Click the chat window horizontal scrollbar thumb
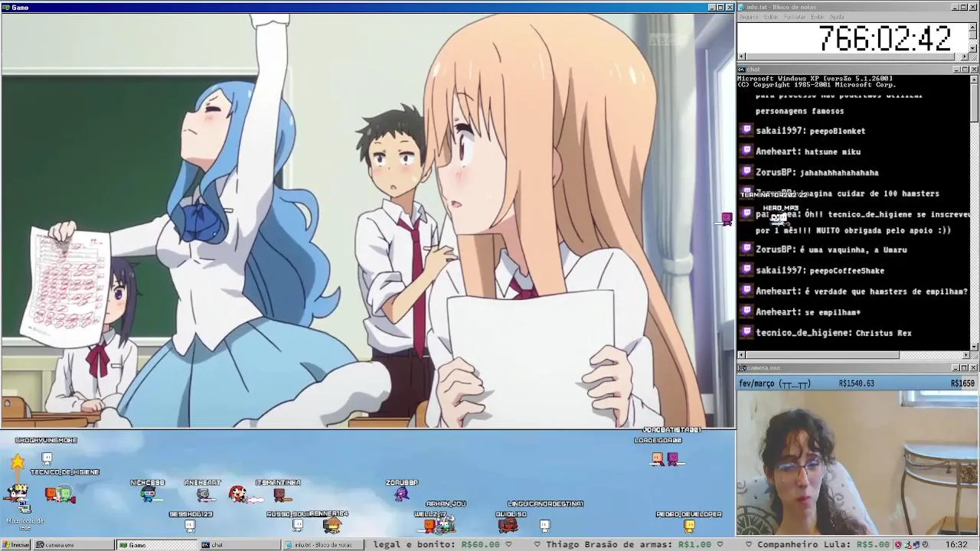Image resolution: width=980 pixels, height=551 pixels. (x=823, y=355)
